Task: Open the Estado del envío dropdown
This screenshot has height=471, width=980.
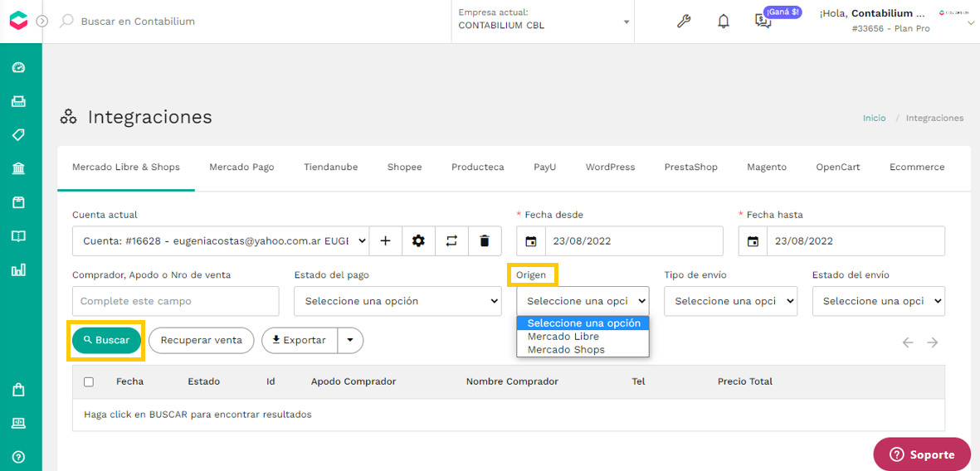Action: 879,301
